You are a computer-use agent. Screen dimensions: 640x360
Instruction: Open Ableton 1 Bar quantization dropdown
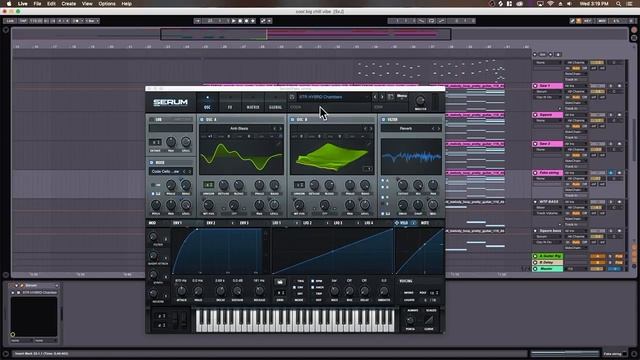pos(92,21)
